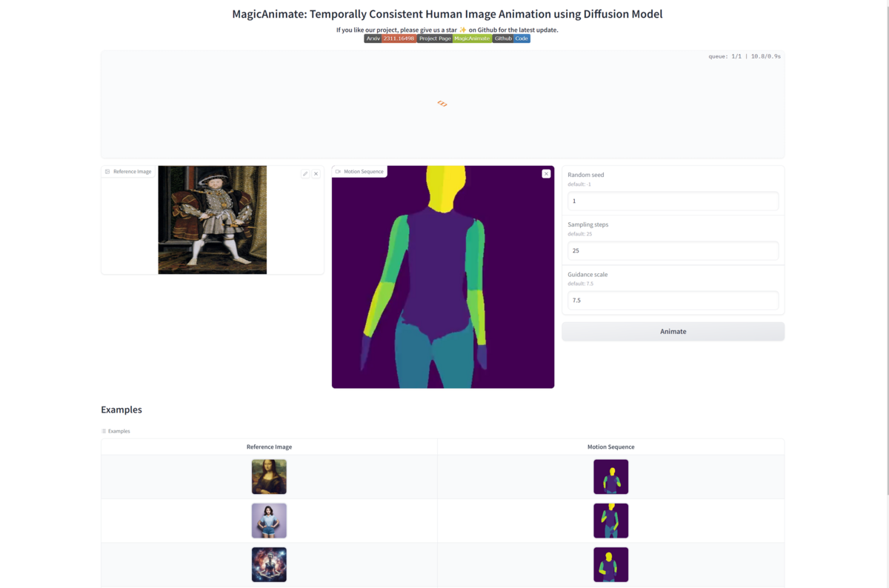Select the cosmic meditation example reference image
This screenshot has width=889, height=588.
point(269,564)
